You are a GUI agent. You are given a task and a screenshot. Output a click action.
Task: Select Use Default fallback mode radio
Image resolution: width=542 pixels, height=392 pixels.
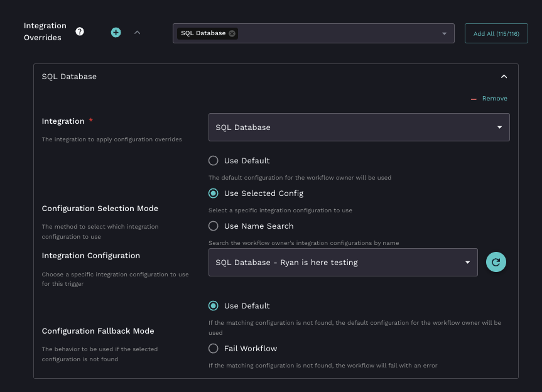[214, 306]
